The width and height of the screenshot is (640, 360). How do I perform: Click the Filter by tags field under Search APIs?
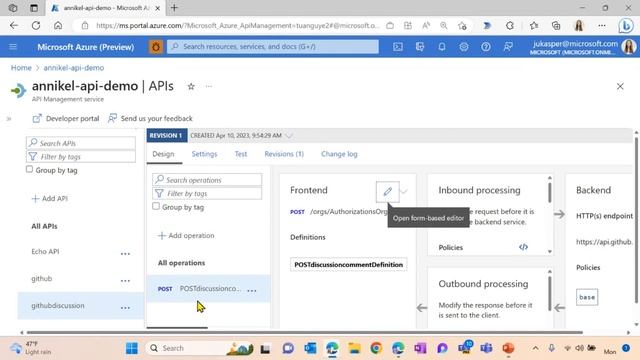pos(81,156)
